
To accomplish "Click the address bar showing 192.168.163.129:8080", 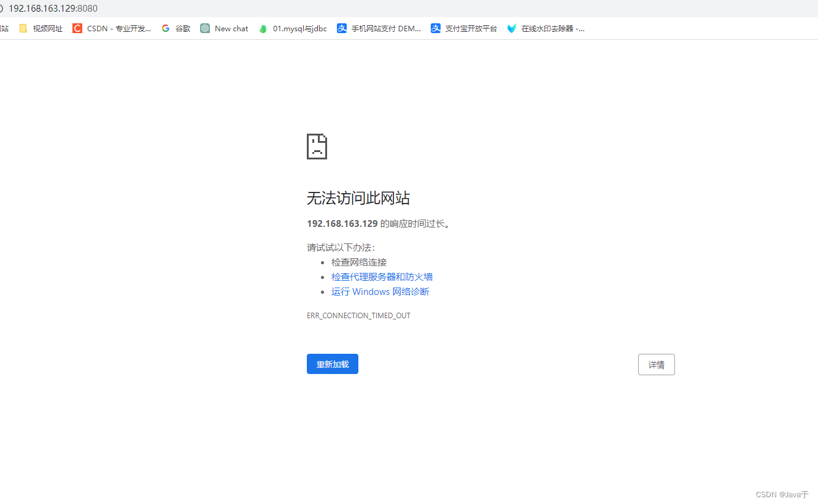I will tap(52, 9).
